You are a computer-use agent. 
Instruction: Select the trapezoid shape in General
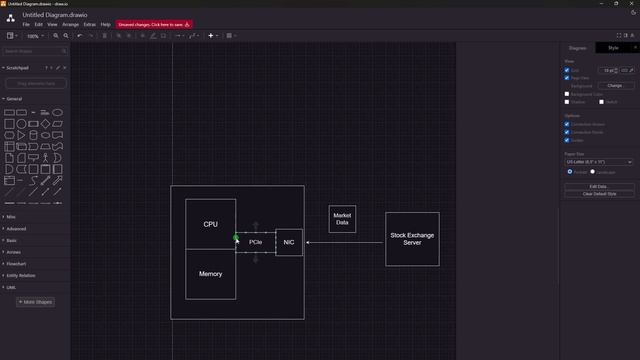pyautogui.click(x=45, y=147)
